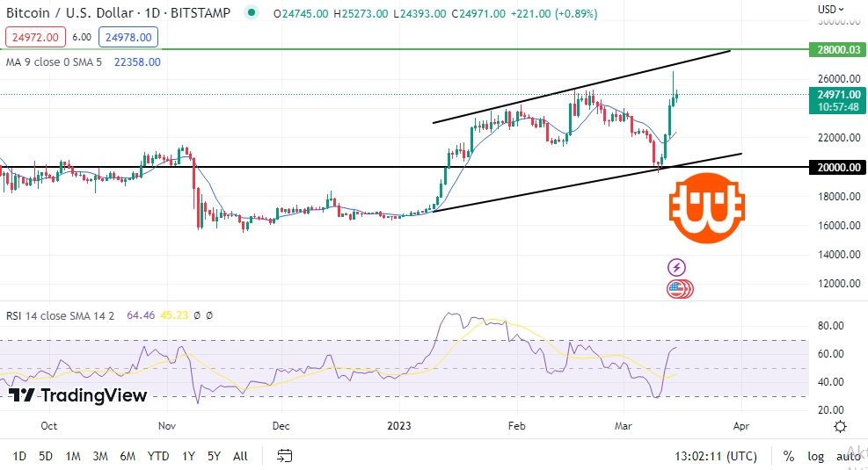Click the low value L24393.00
The height and width of the screenshot is (470, 868).
coord(419,13)
